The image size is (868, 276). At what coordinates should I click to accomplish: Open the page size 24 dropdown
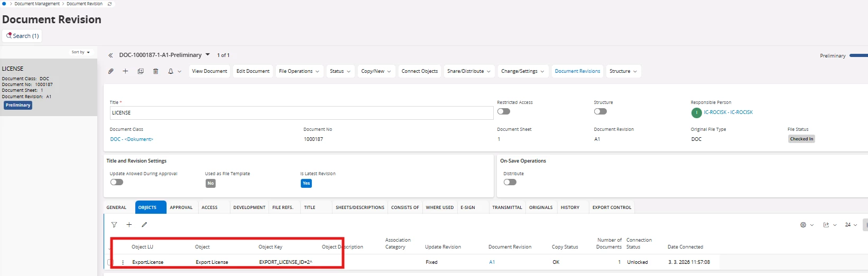[x=851, y=225]
